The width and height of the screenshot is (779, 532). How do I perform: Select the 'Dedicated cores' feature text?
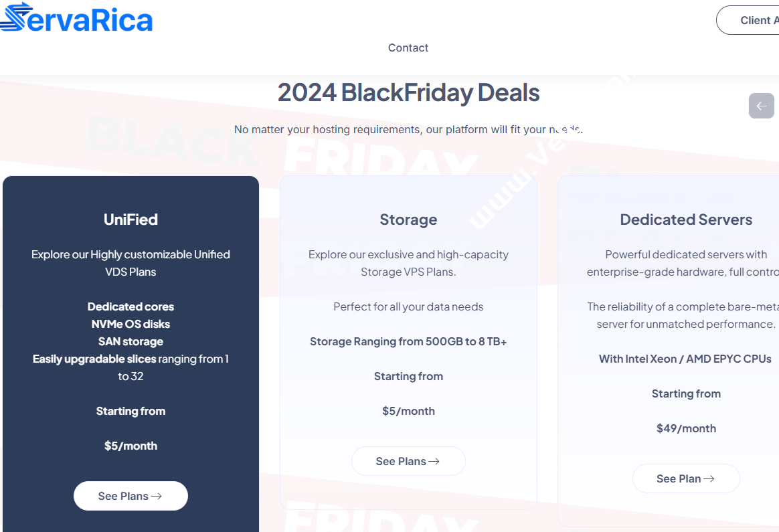[131, 306]
